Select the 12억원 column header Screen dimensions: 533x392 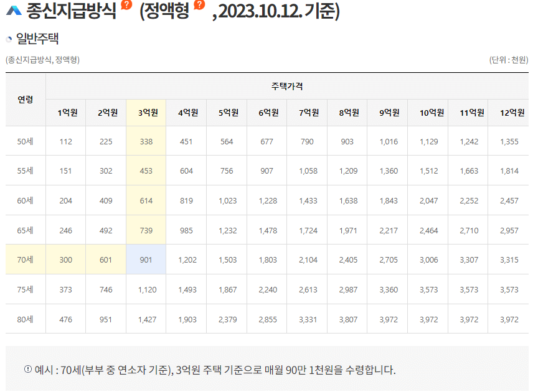[511, 112]
